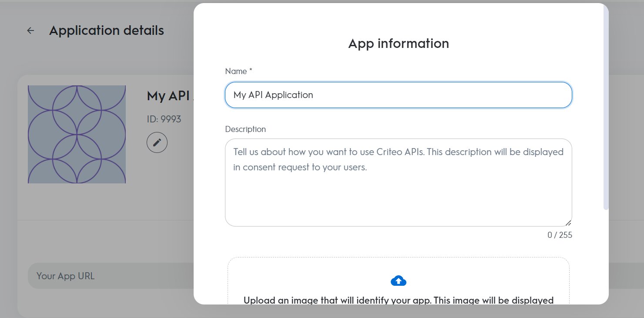Screen dimensions: 644x318
Task: Click the App information title
Action: tap(399, 44)
